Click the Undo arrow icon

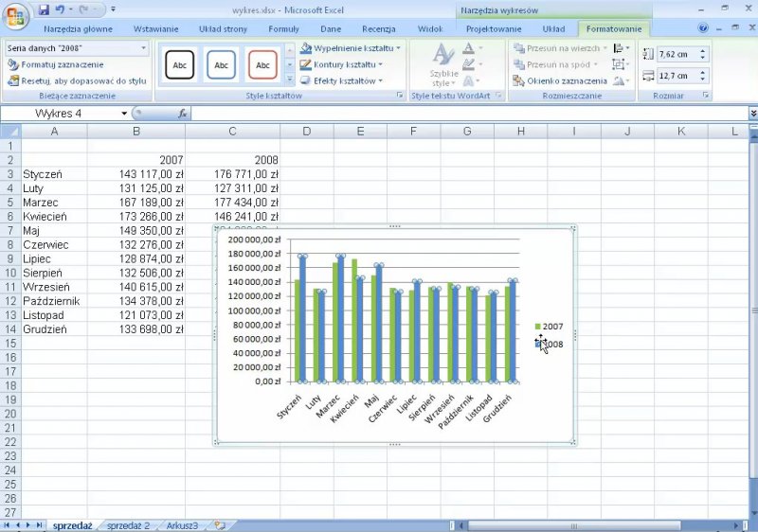coord(60,9)
